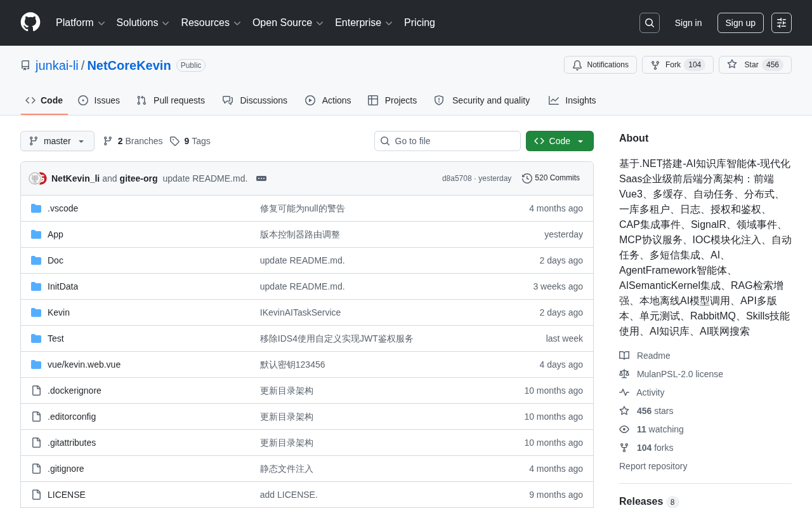
Task: Switch to the Pull requests tab
Action: (x=171, y=100)
